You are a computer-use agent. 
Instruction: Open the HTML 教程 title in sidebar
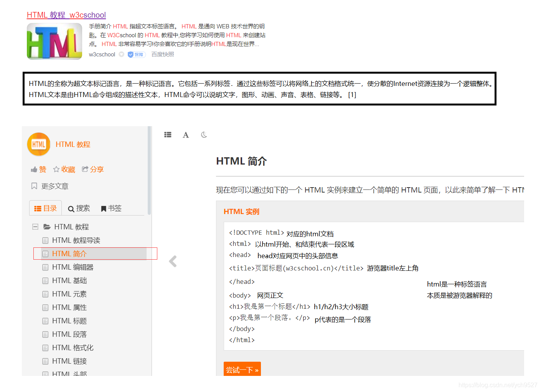73,145
